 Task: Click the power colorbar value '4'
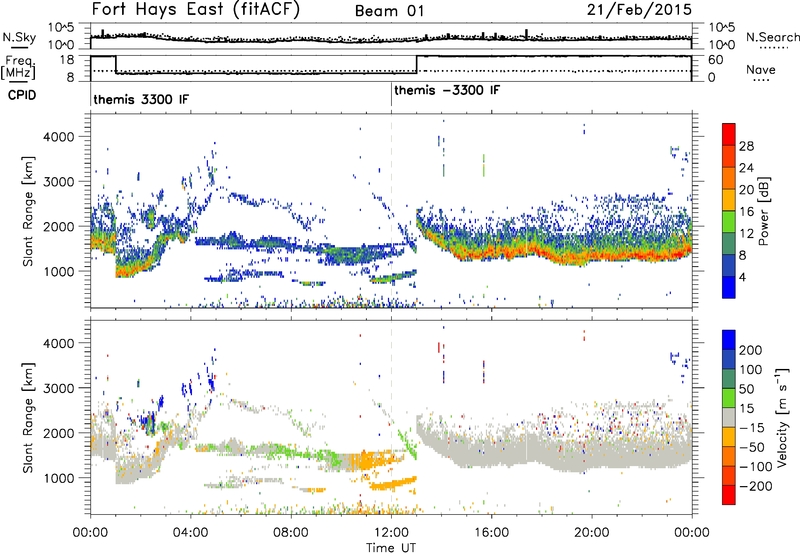742,277
